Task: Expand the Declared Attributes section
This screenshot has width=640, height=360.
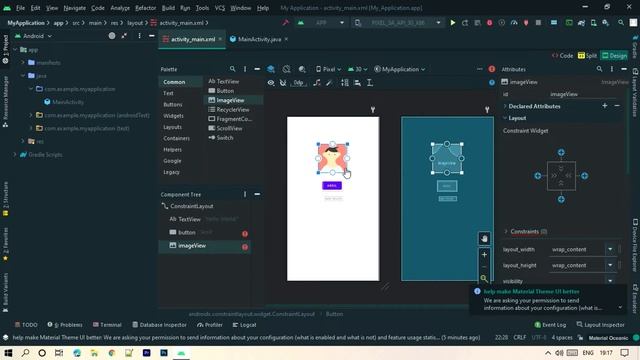Action: coord(505,106)
